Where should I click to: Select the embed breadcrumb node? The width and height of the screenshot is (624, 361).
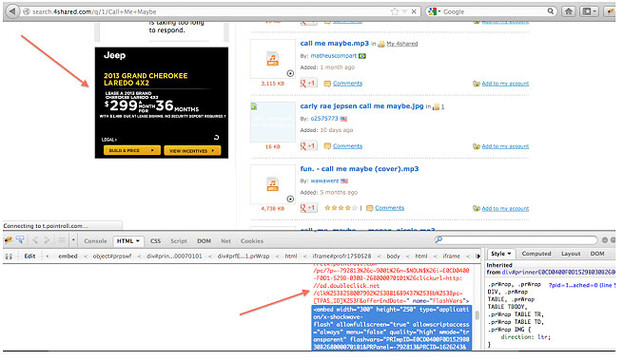pos(68,256)
